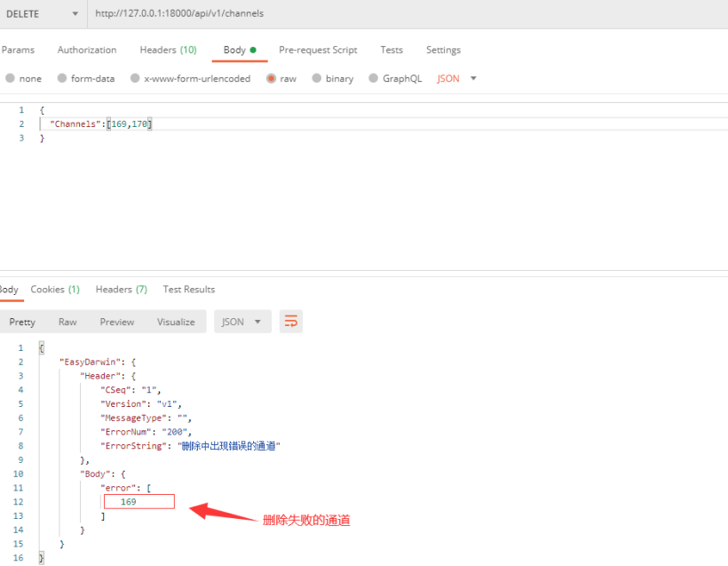This screenshot has height=566, width=728.
Task: View response Cookies (1) tab
Action: pyautogui.click(x=55, y=289)
